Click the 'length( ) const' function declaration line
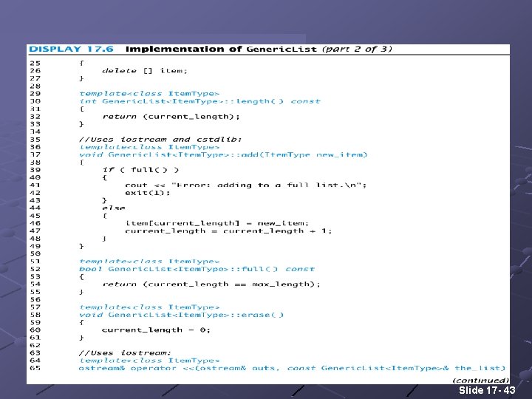Image resolution: width=532 pixels, height=399 pixels. [199, 101]
